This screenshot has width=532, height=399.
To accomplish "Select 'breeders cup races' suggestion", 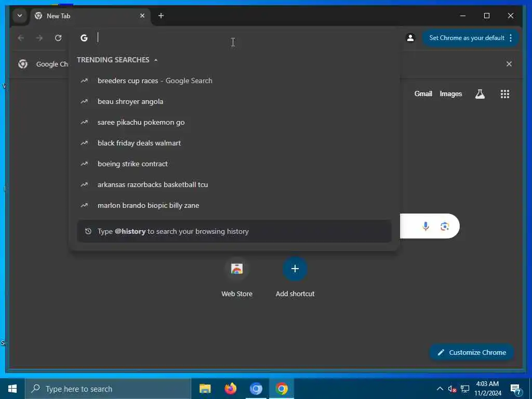I will click(x=234, y=81).
